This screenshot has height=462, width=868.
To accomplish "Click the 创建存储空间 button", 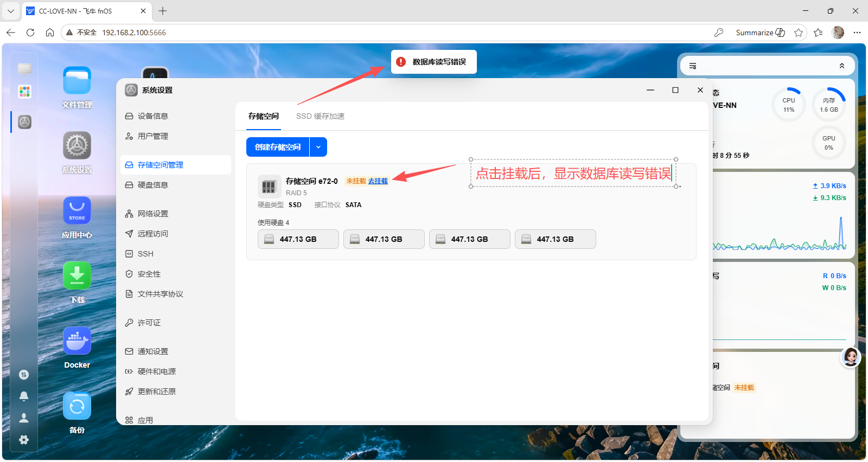I will [278, 147].
